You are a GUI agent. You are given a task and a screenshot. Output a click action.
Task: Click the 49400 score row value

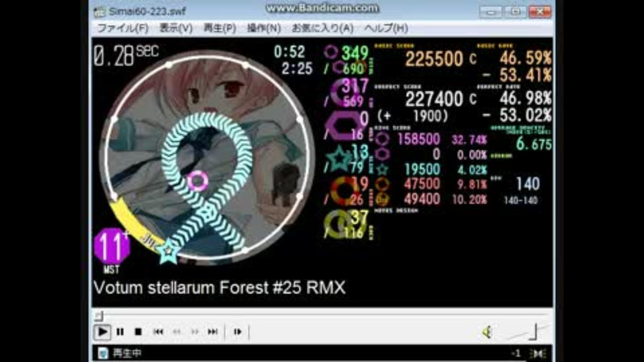tap(422, 200)
